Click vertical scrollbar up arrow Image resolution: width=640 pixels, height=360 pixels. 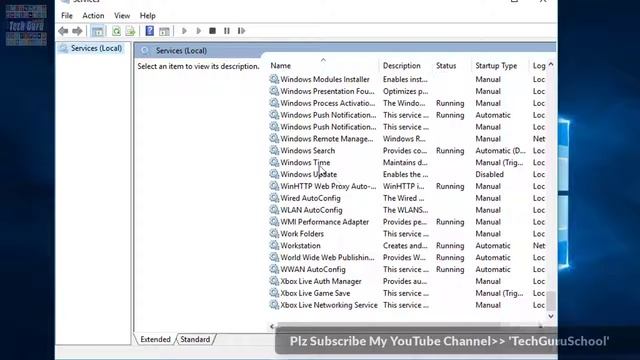(551, 64)
